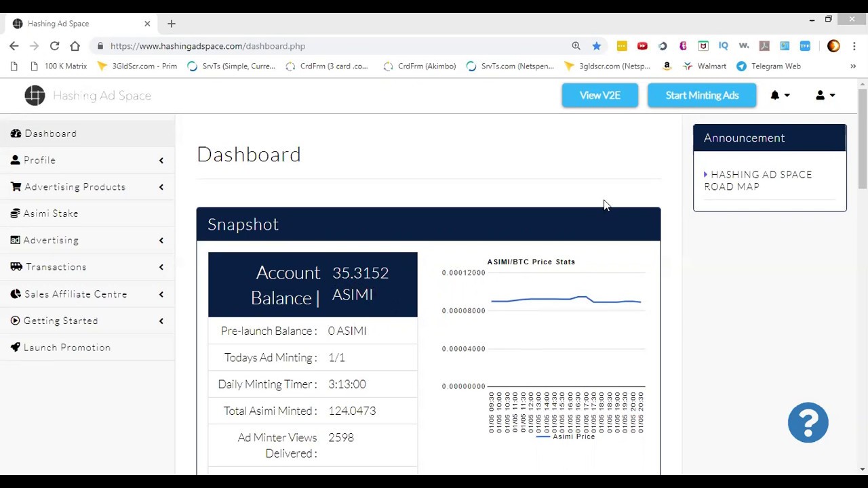Click the Getting Started play icon
Image resolution: width=868 pixels, height=488 pixels.
[16, 321]
